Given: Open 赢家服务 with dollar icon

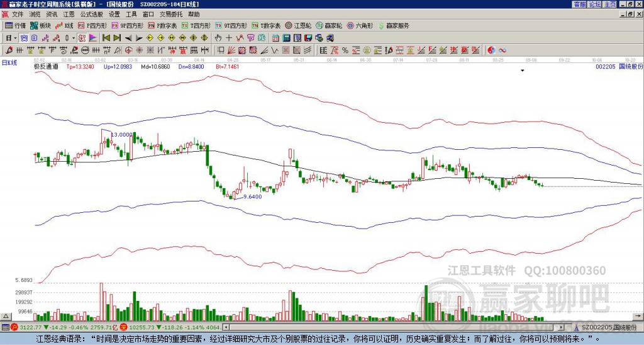Looking at the screenshot, I should [394, 25].
